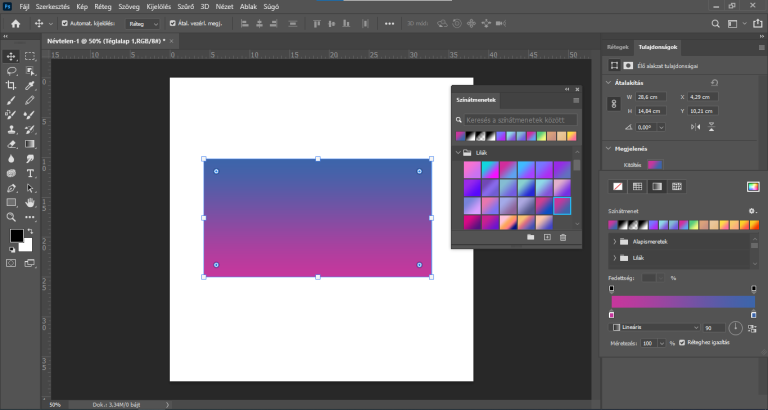Reverse gradient colors icon beside angle dial
The width and height of the screenshot is (768, 410).
tap(752, 329)
